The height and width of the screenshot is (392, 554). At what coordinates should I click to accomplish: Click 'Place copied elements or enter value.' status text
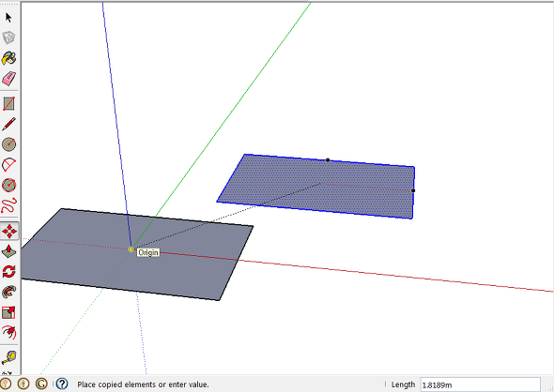143,384
